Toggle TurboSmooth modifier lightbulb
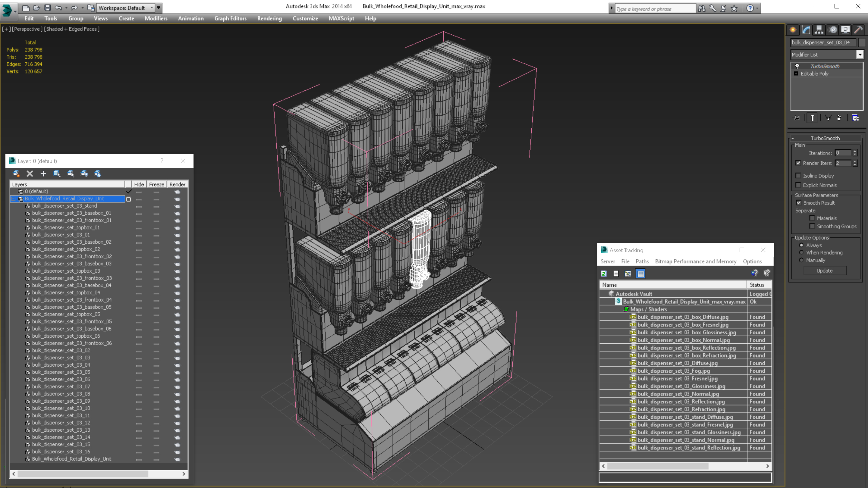The image size is (868, 488). click(x=797, y=66)
